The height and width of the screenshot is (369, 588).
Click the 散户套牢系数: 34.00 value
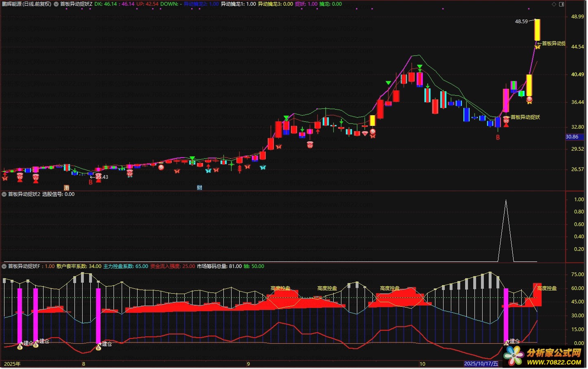pos(79,266)
